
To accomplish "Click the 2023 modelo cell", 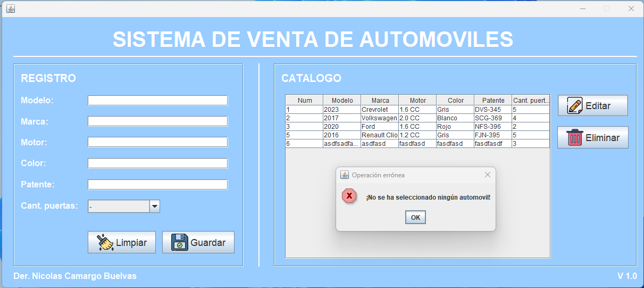I will click(342, 110).
